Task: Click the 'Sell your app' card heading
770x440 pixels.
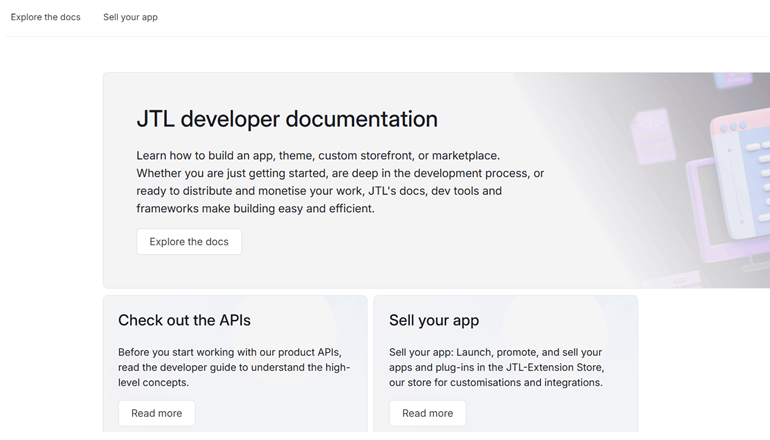Action: (x=434, y=320)
